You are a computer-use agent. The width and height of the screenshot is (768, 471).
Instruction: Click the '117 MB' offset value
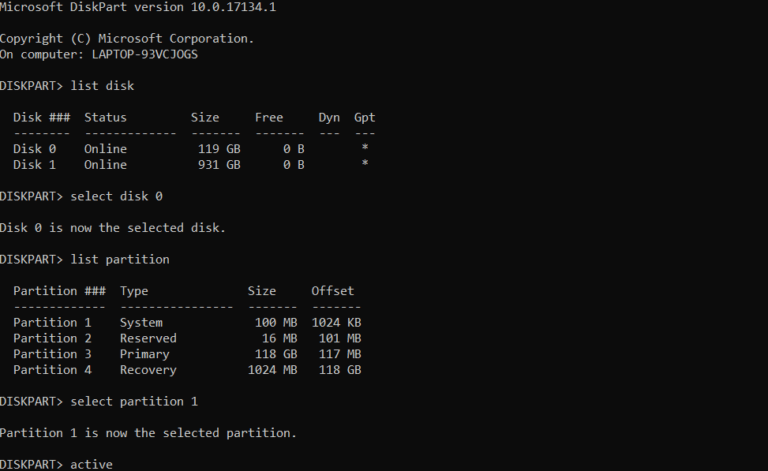[340, 354]
